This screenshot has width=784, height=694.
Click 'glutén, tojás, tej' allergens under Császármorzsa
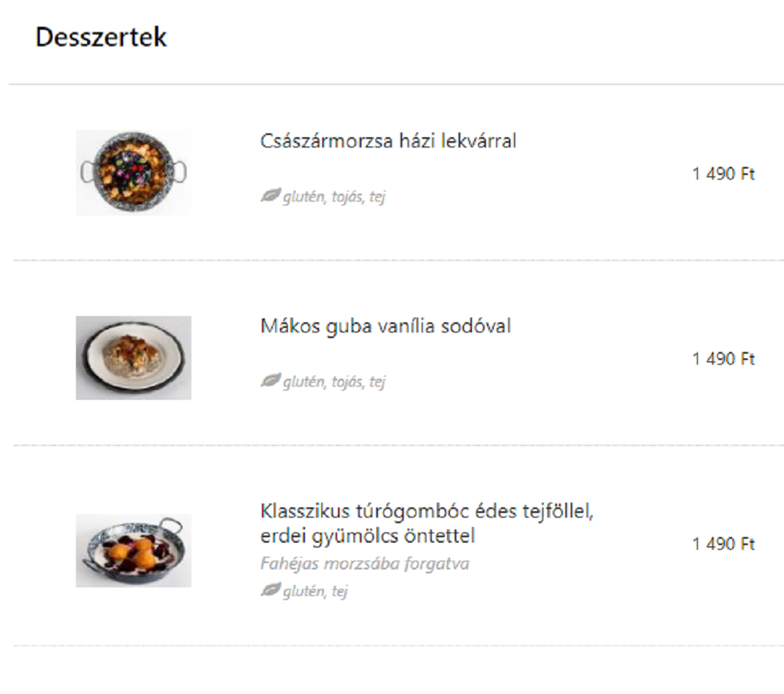334,197
